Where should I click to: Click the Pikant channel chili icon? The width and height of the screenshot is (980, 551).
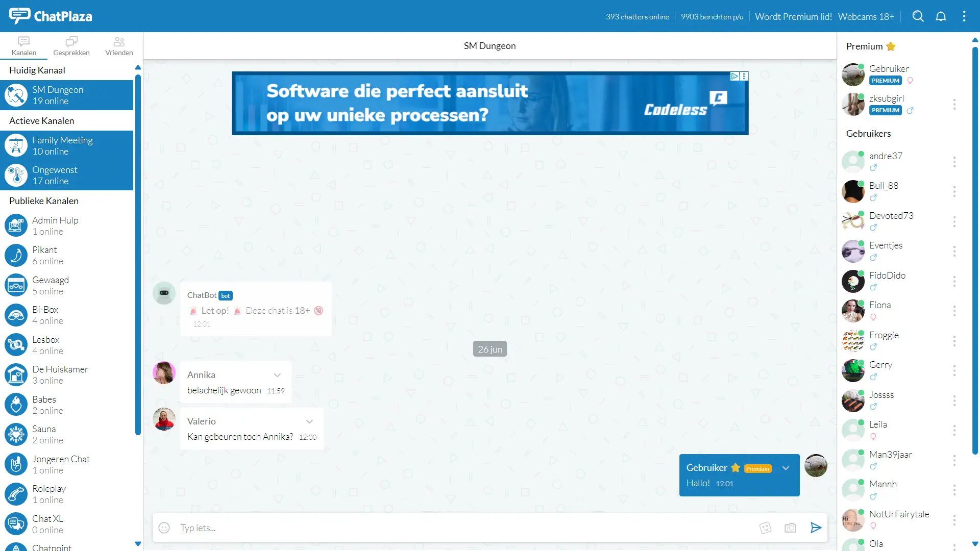pos(16,256)
